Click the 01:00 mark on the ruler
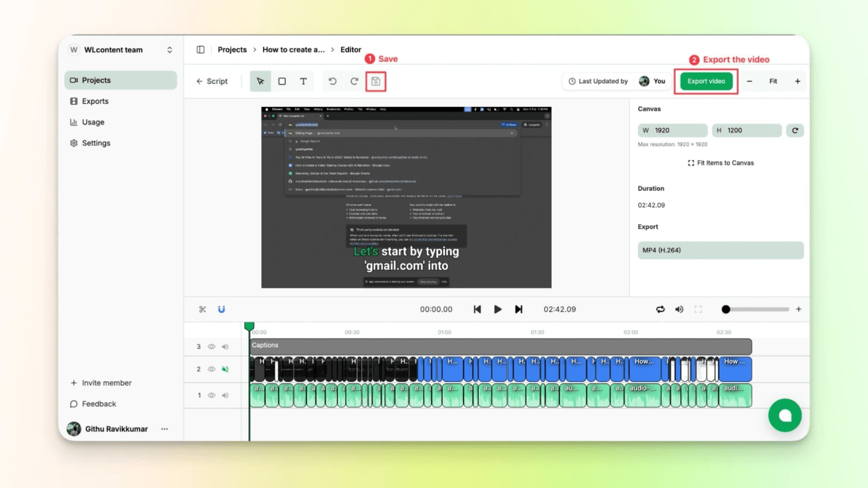The image size is (868, 488). [x=444, y=332]
